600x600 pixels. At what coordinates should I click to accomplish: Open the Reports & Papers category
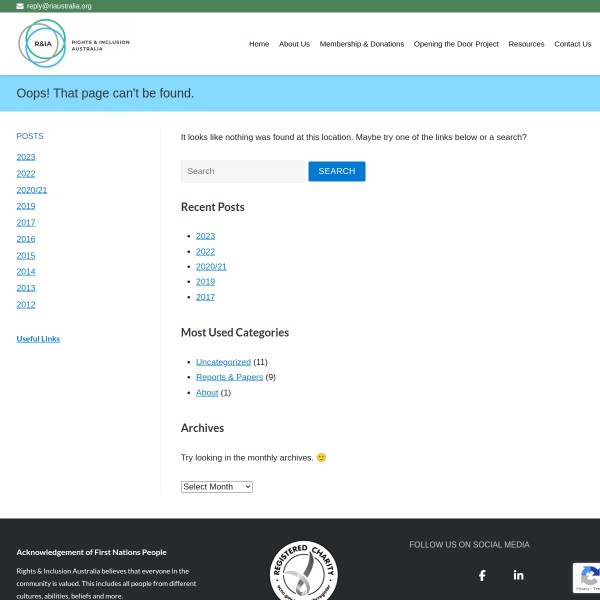pyautogui.click(x=229, y=377)
